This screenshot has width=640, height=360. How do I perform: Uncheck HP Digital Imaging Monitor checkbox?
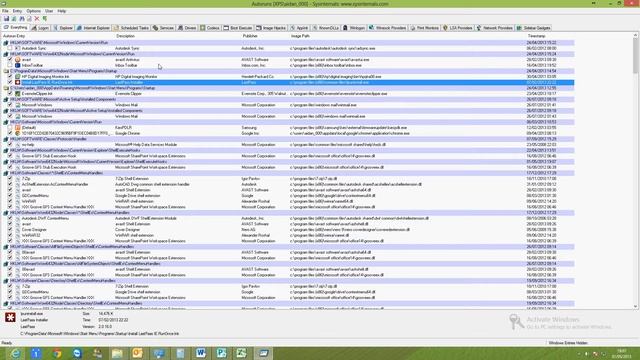10,77
